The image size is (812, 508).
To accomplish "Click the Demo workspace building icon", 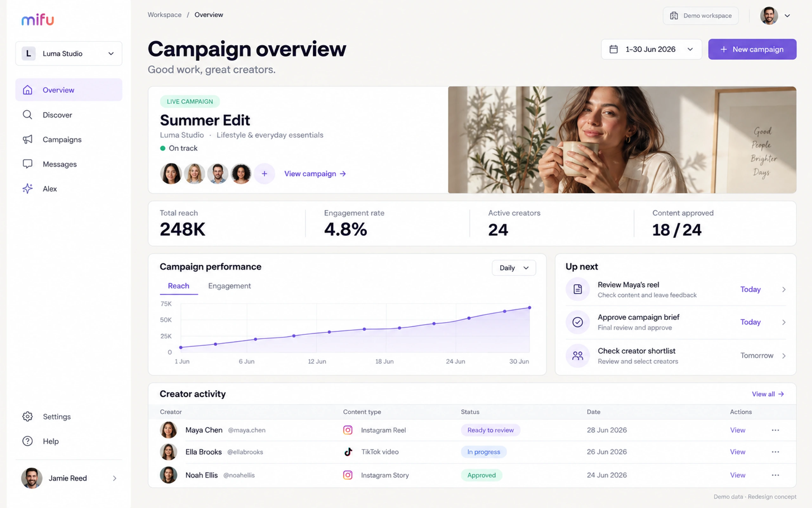I will coord(674,16).
